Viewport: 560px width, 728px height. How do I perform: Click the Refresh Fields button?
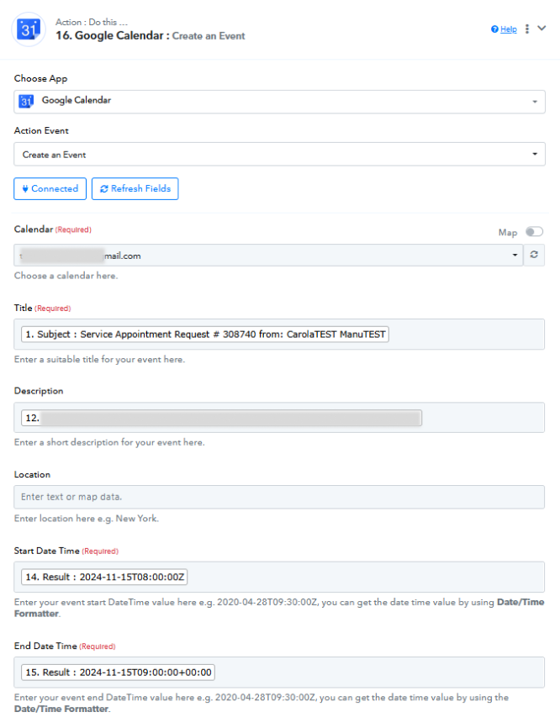(x=135, y=188)
